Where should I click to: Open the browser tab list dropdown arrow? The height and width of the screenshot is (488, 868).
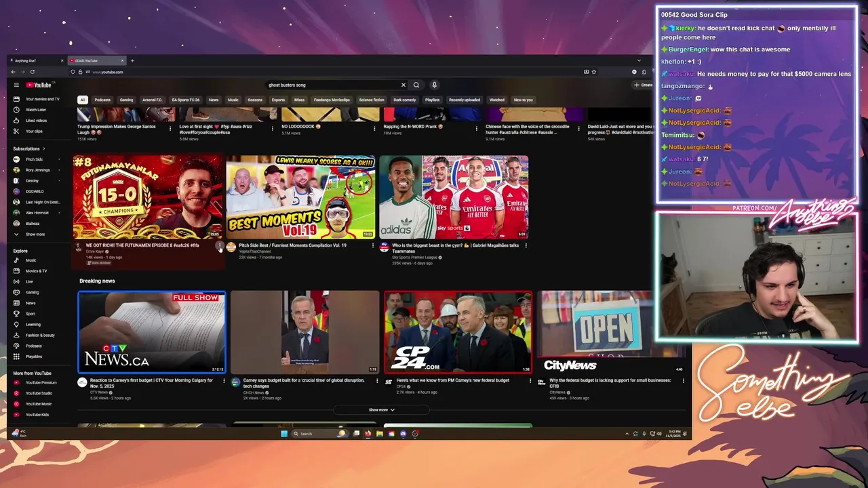[638, 61]
